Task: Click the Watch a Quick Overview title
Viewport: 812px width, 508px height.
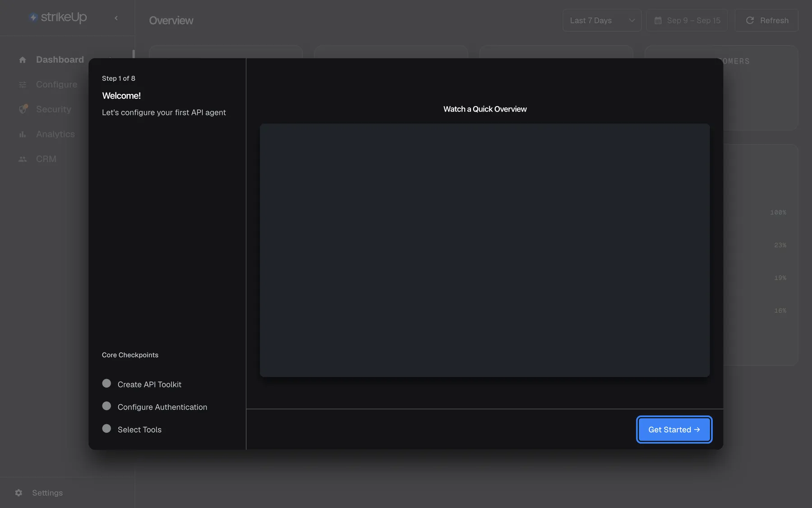Action: [x=485, y=109]
